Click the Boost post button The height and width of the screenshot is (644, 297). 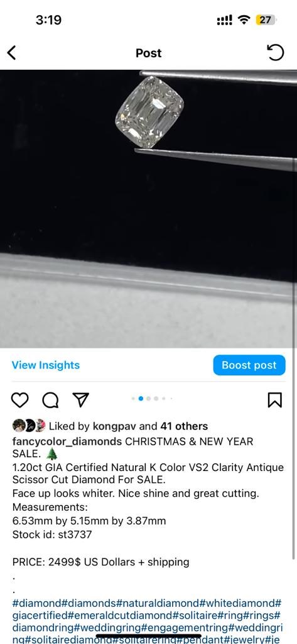249,365
